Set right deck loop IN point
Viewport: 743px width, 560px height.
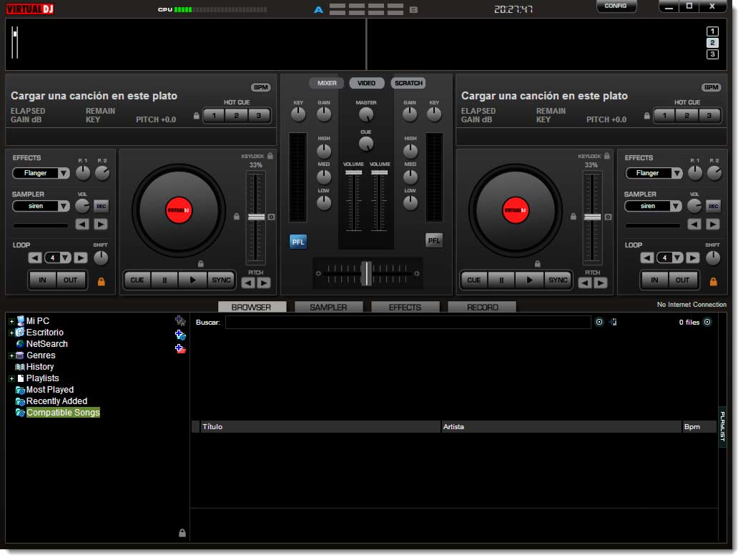(654, 280)
